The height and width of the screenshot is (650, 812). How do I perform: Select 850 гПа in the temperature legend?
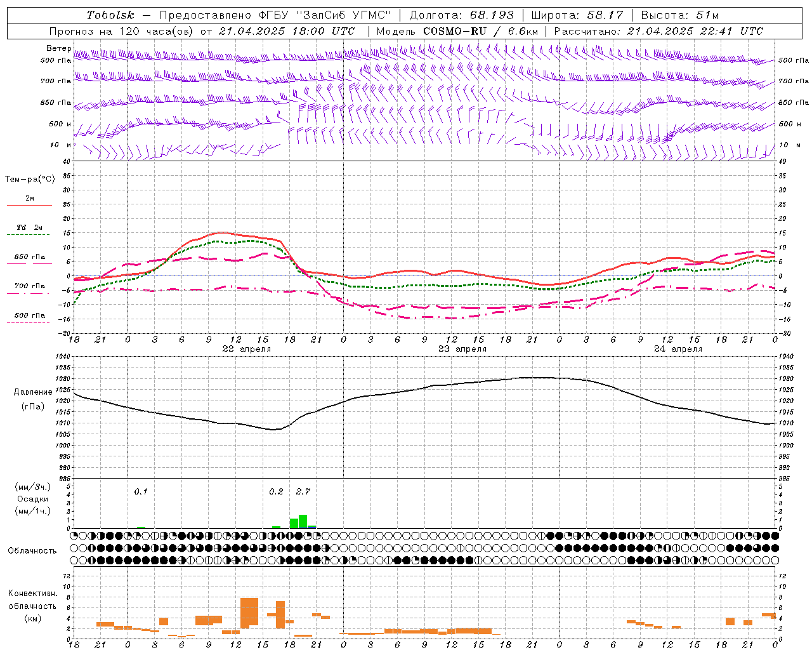(29, 257)
